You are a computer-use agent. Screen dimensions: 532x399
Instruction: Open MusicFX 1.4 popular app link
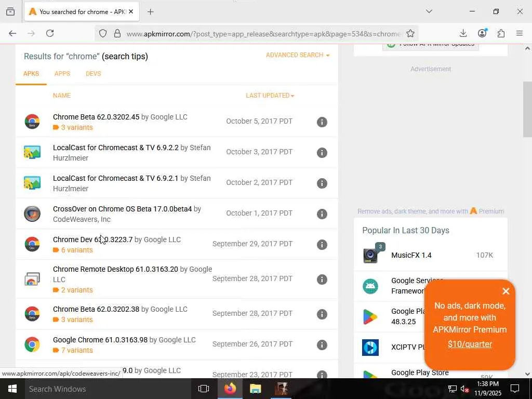click(x=411, y=255)
